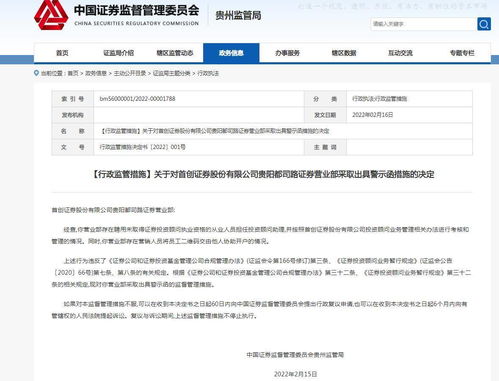Open the 首页 navigation tab
499x381 pixels.
point(62,53)
